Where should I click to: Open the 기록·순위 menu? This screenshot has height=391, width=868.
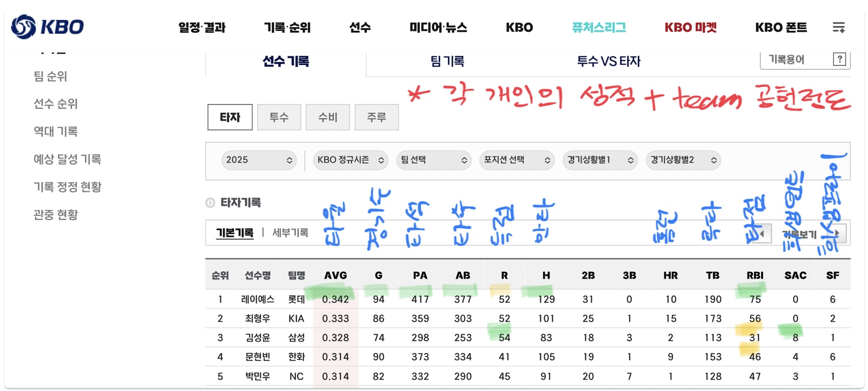pyautogui.click(x=287, y=28)
